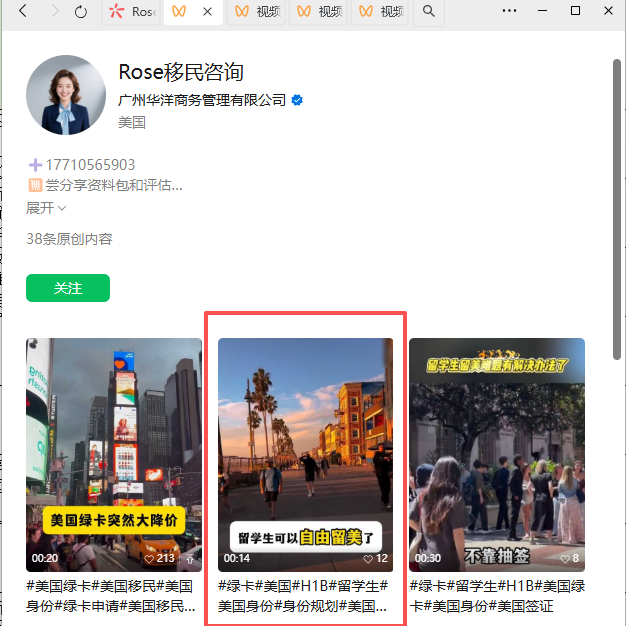This screenshot has height=626, width=626.
Task: Switch to the third 视频 tab
Action: (x=380, y=12)
